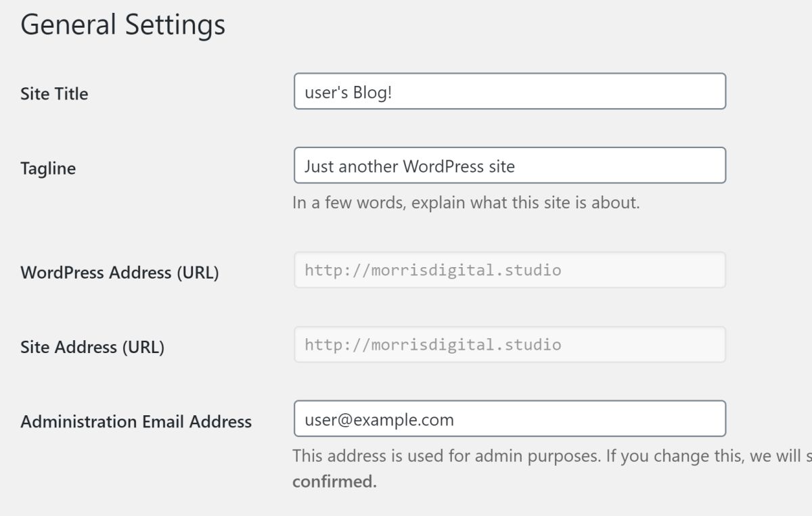Click the "WordPress Address (URL)" label

(120, 273)
